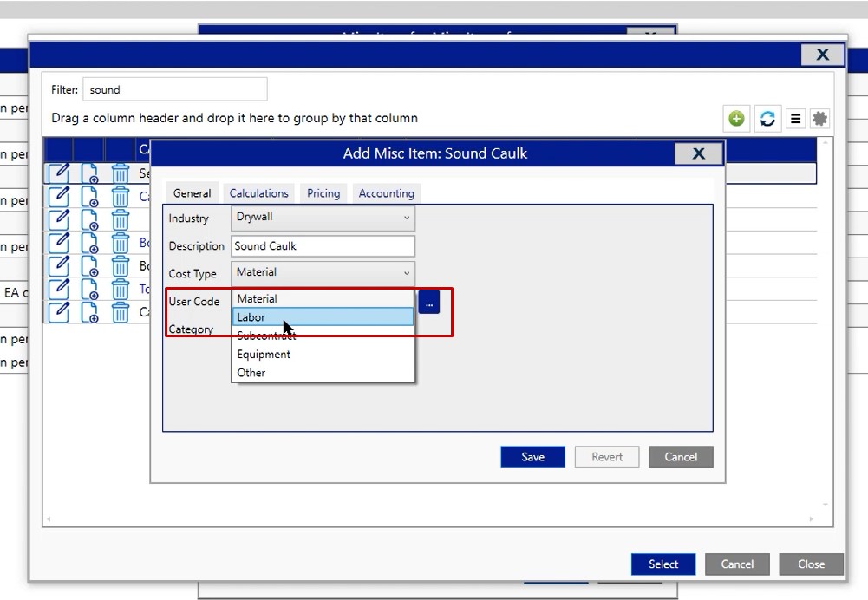Collapse the Cost Type dropdown
Viewport: 868px width, 600px height.
[x=323, y=272]
